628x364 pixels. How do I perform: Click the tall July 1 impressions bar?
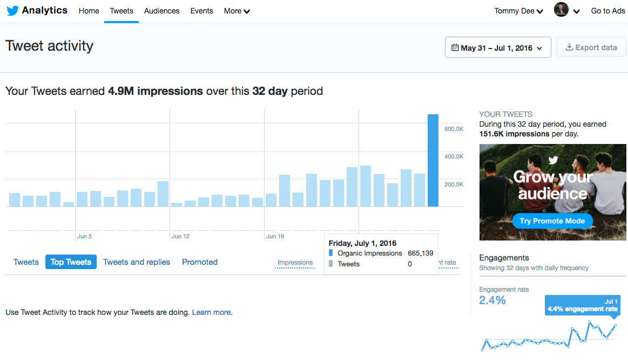coord(433,160)
